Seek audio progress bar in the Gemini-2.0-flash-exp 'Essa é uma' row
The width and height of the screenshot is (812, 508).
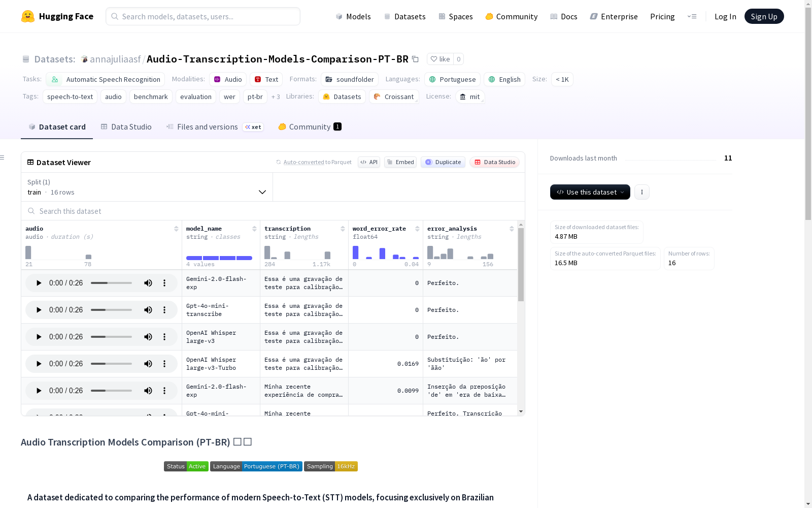click(x=111, y=283)
